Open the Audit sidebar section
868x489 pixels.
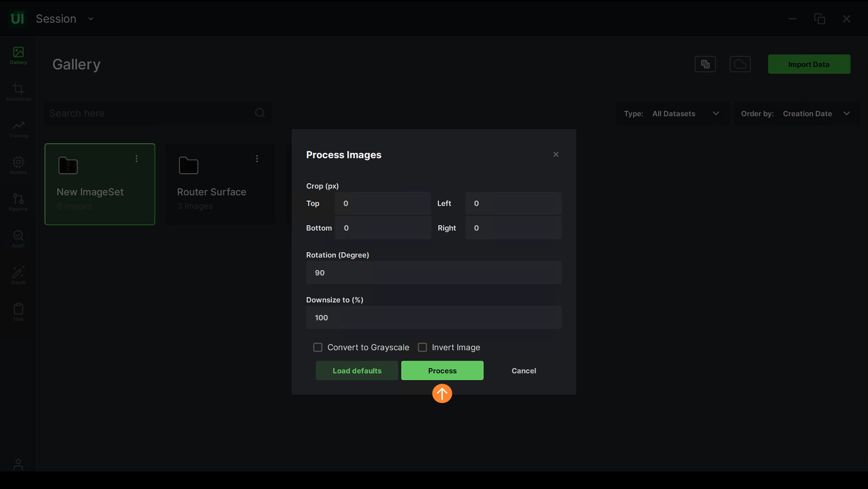point(18,239)
